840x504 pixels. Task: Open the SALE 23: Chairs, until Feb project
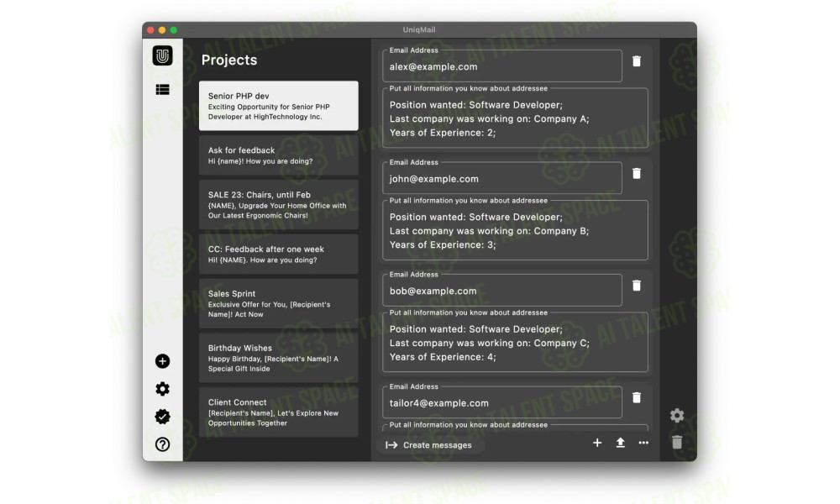pyautogui.click(x=279, y=205)
